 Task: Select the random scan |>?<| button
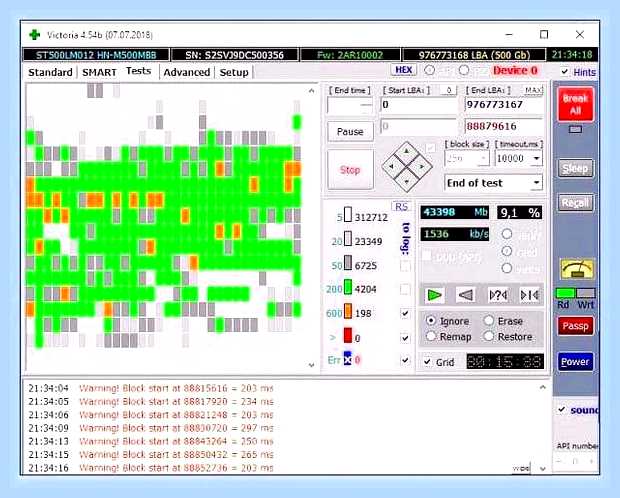[498, 295]
